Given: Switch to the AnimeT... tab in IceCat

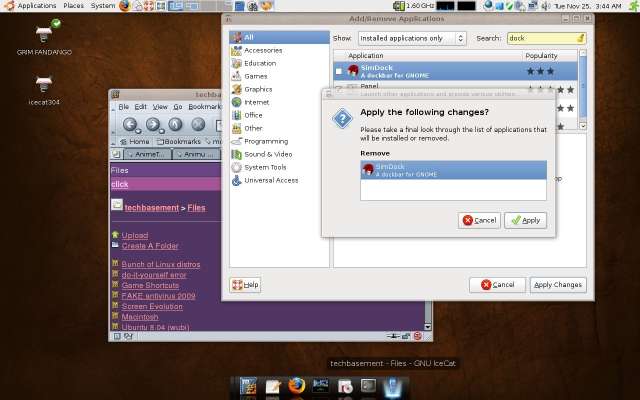Looking at the screenshot, I should coord(146,154).
